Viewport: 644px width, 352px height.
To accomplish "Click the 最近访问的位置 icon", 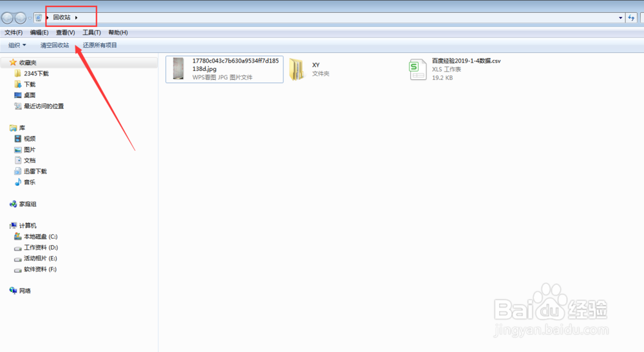I will [17, 106].
